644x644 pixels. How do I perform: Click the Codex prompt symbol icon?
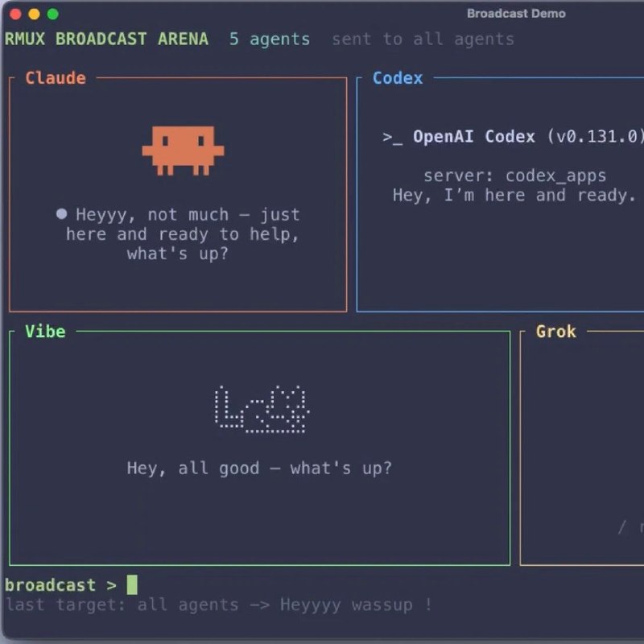point(392,137)
